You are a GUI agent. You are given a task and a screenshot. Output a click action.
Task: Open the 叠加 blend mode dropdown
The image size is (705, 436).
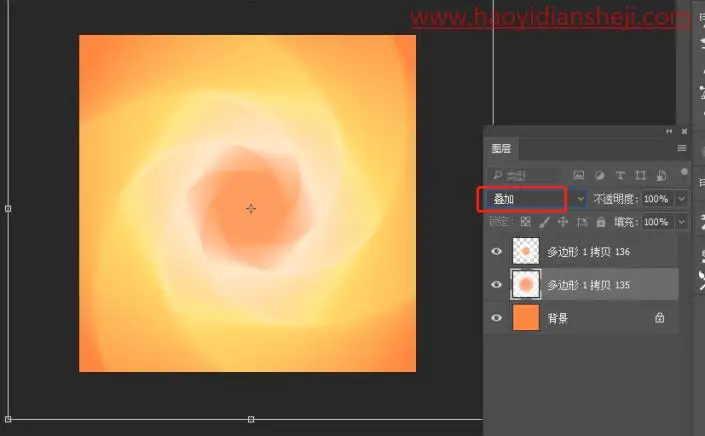click(x=536, y=199)
